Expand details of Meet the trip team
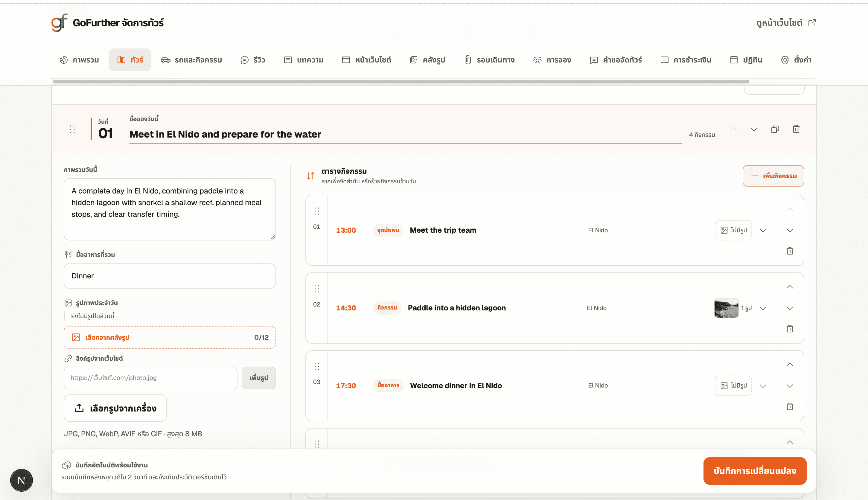 [763, 231]
